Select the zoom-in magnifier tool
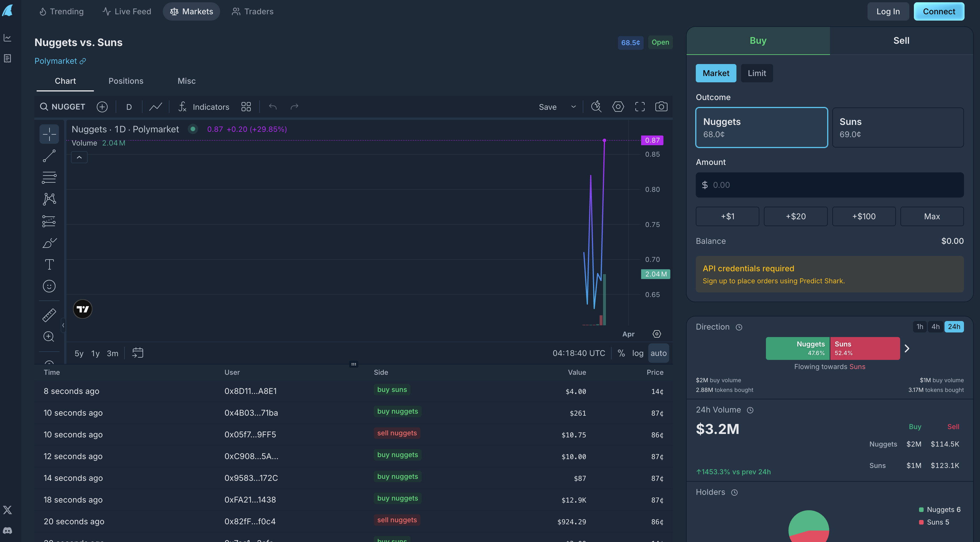The height and width of the screenshot is (542, 980). coord(49,336)
